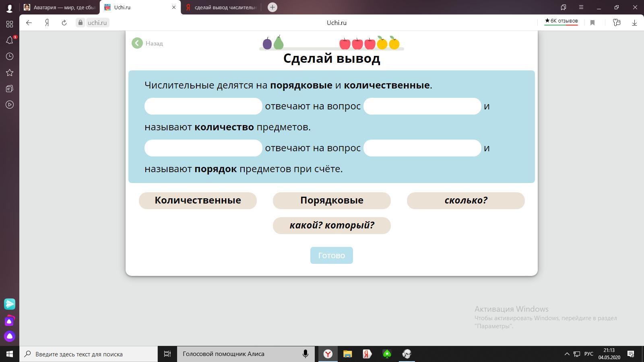The height and width of the screenshot is (362, 644).
Task: Click the Windows taskbar search box
Action: tap(89, 354)
